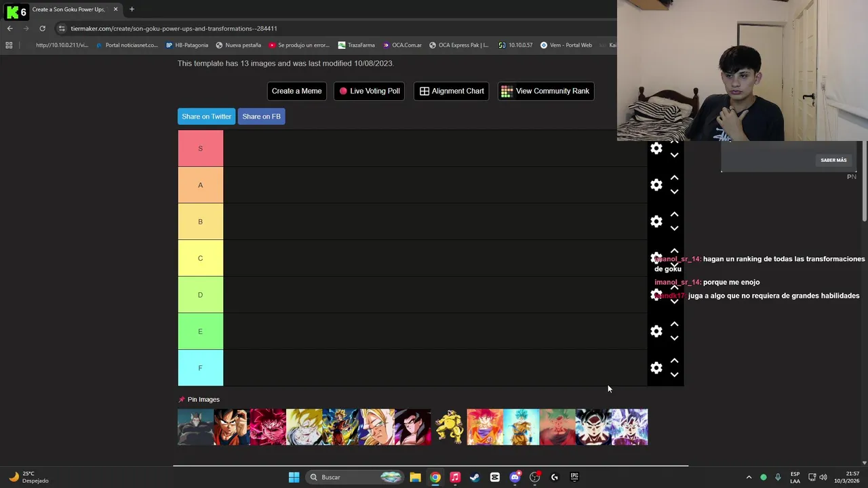
Task: Reload the TierMaker page
Action: [x=42, y=28]
